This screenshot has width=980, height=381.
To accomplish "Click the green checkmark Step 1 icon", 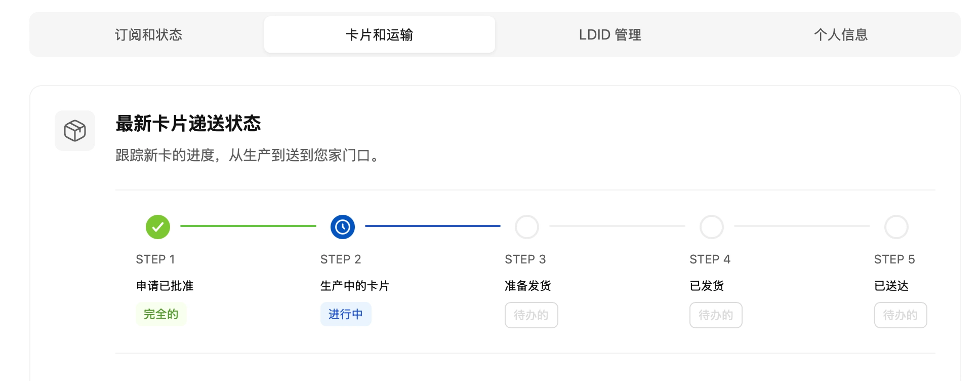I will click(158, 227).
